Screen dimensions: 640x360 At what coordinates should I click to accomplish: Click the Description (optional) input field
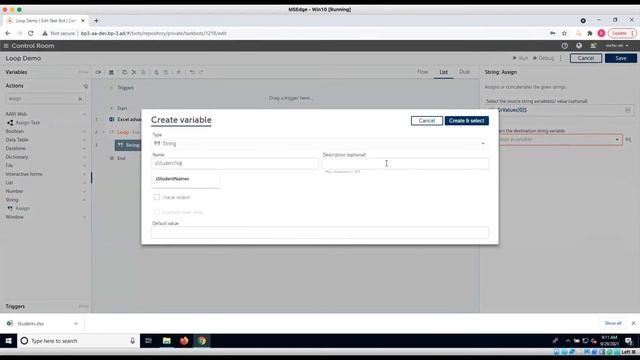click(x=405, y=163)
